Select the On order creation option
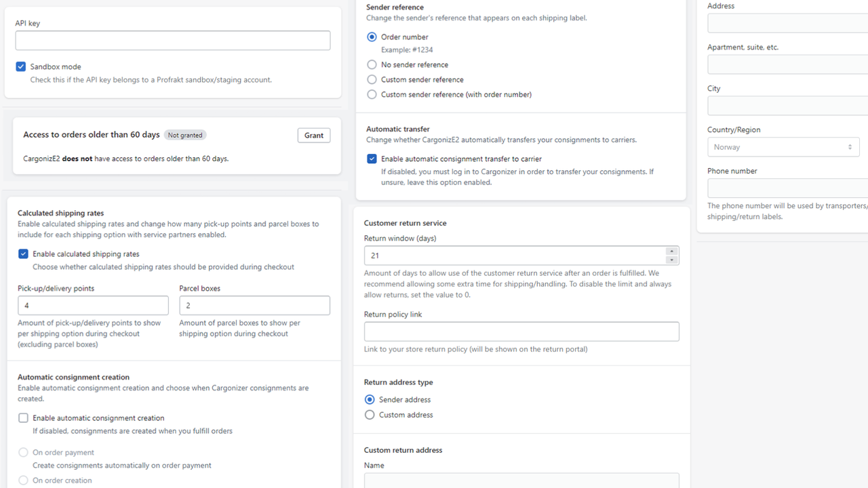Viewport: 868px width, 488px height. coord(23,480)
